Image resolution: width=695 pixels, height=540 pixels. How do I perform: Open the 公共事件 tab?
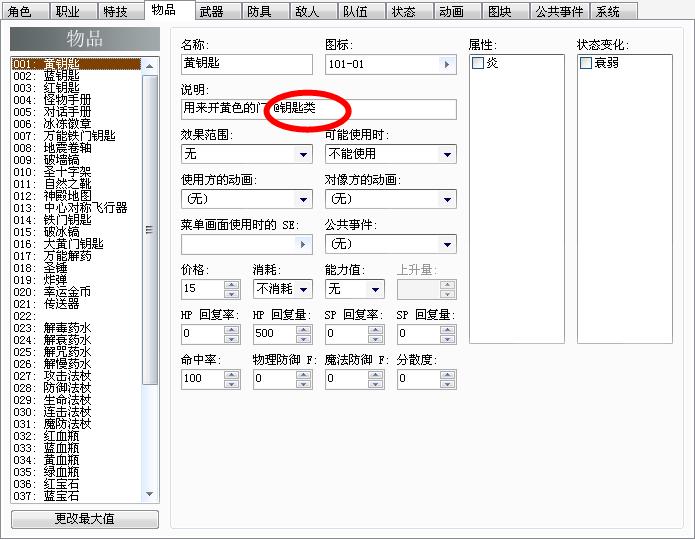(x=559, y=11)
